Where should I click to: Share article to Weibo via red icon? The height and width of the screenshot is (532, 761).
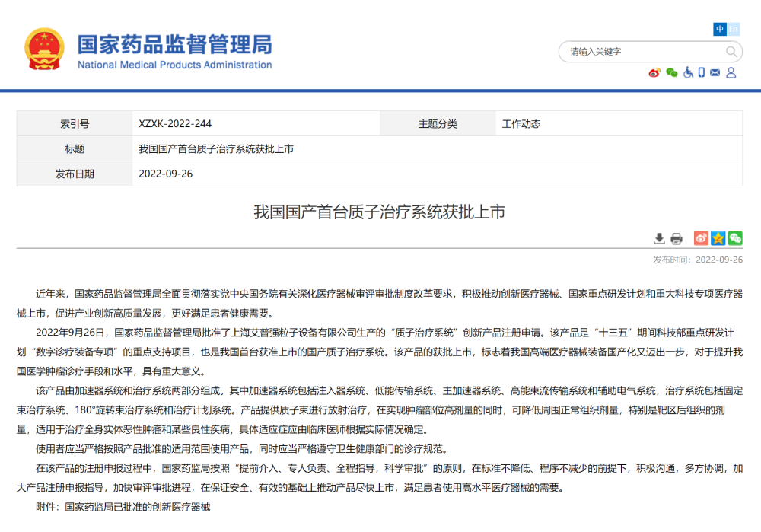[x=701, y=238]
